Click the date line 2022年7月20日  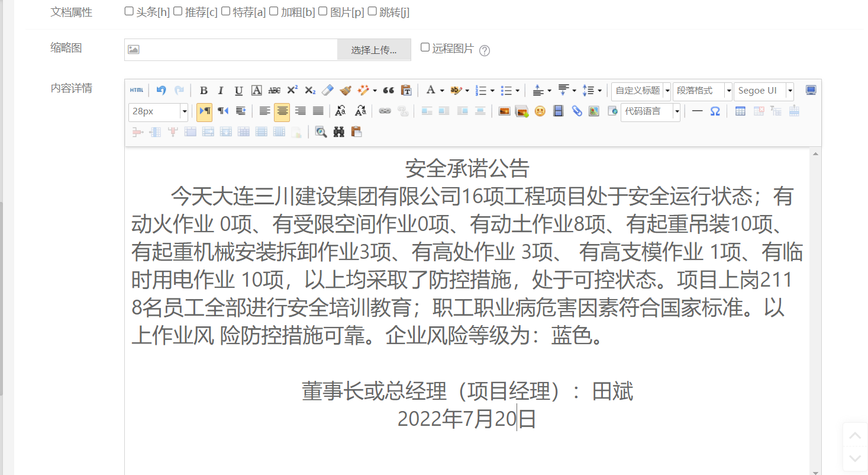coord(467,419)
